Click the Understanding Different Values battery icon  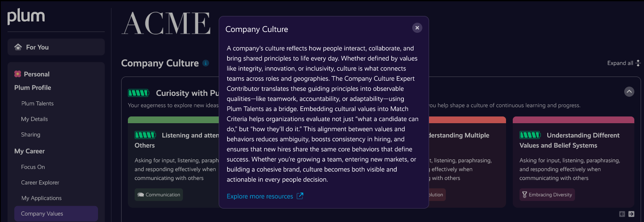[x=530, y=135]
